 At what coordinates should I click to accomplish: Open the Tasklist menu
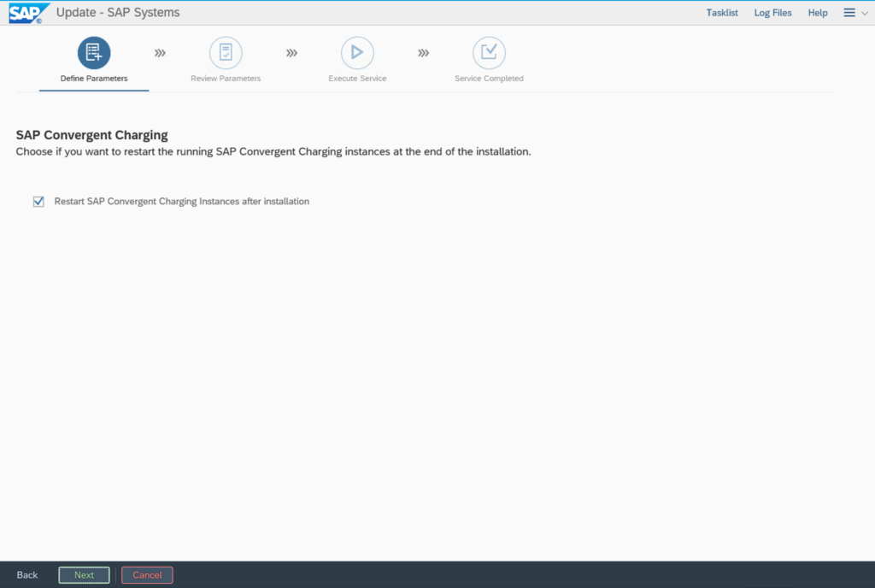[x=721, y=13]
